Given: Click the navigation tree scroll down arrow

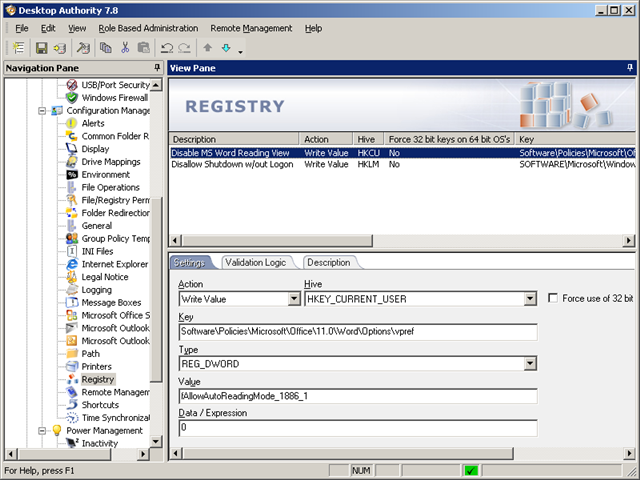Looking at the screenshot, I should coord(156,441).
